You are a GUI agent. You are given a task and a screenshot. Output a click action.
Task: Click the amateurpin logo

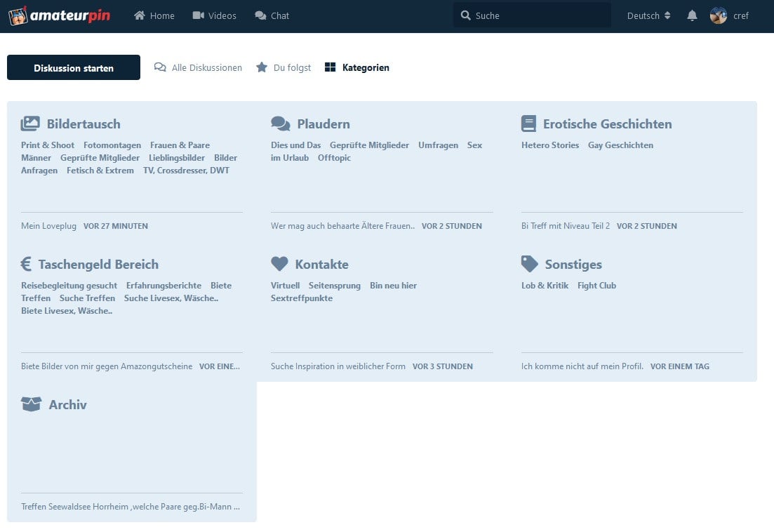[x=60, y=15]
